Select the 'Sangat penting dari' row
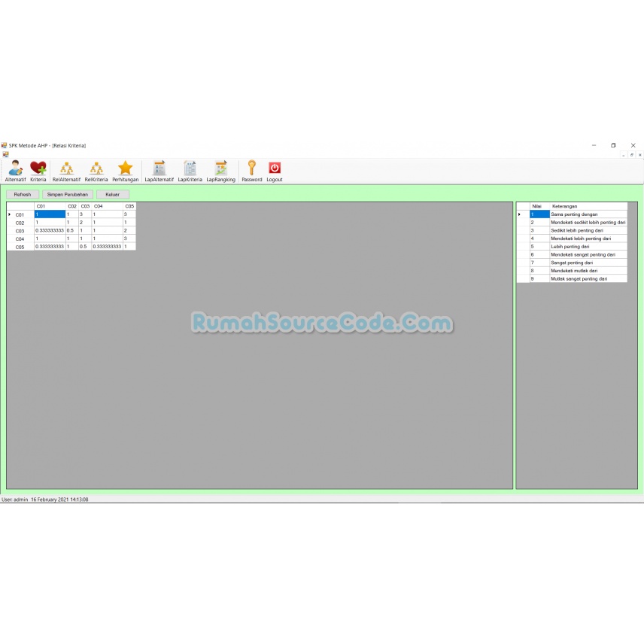644x644 pixels. (x=572, y=263)
